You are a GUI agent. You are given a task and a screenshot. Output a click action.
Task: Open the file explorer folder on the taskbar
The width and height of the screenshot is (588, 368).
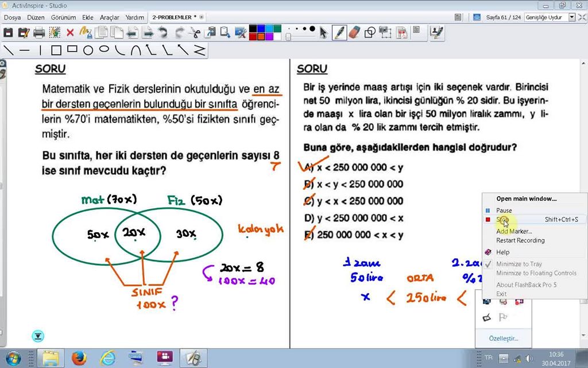point(51,358)
